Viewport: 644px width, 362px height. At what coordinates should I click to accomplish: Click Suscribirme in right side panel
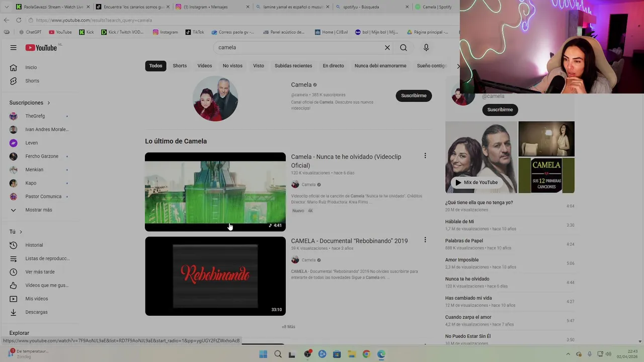click(x=500, y=110)
